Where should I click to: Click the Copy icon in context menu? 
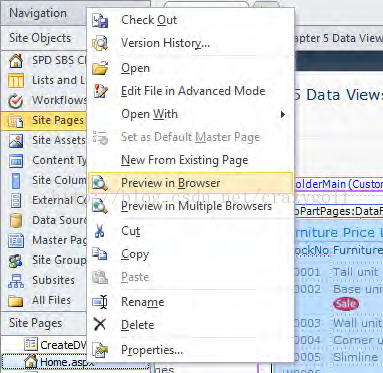pyautogui.click(x=100, y=254)
